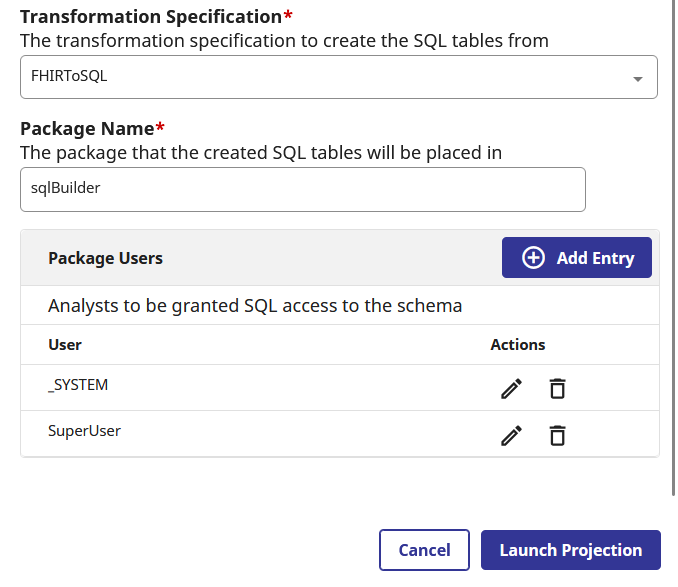Click the vertical scrollbar on the right
The width and height of the screenshot is (678, 587).
674,250
